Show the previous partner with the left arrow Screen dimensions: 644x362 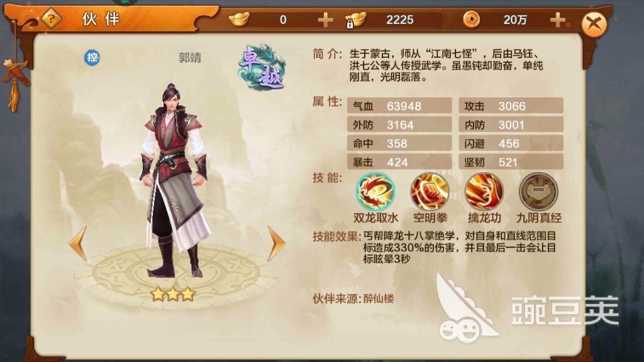pyautogui.click(x=78, y=243)
